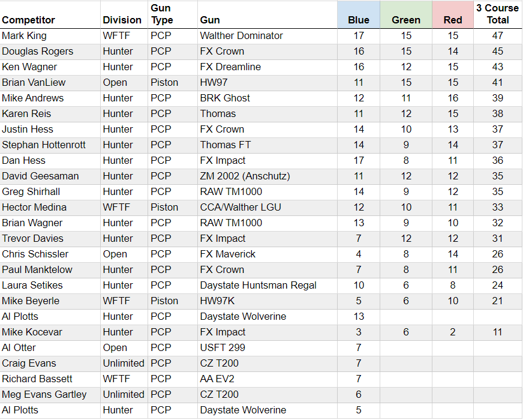
Task: Select the Competitor column header
Action: coord(50,14)
